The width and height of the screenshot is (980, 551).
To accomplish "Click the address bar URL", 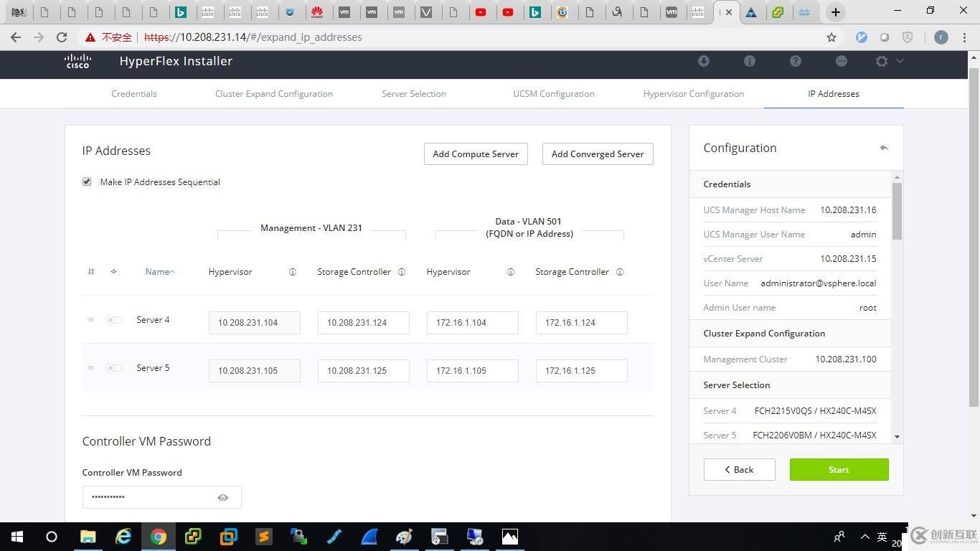I will [253, 37].
